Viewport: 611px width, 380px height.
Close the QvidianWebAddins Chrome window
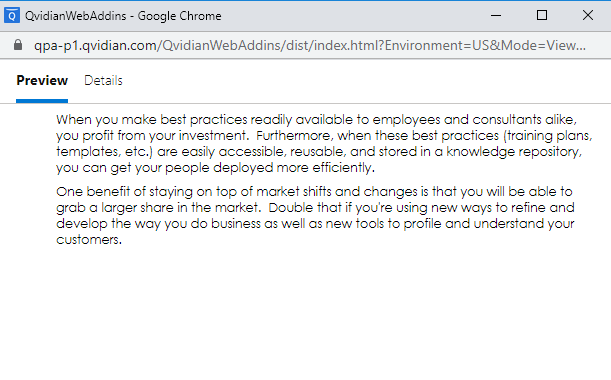(x=588, y=16)
